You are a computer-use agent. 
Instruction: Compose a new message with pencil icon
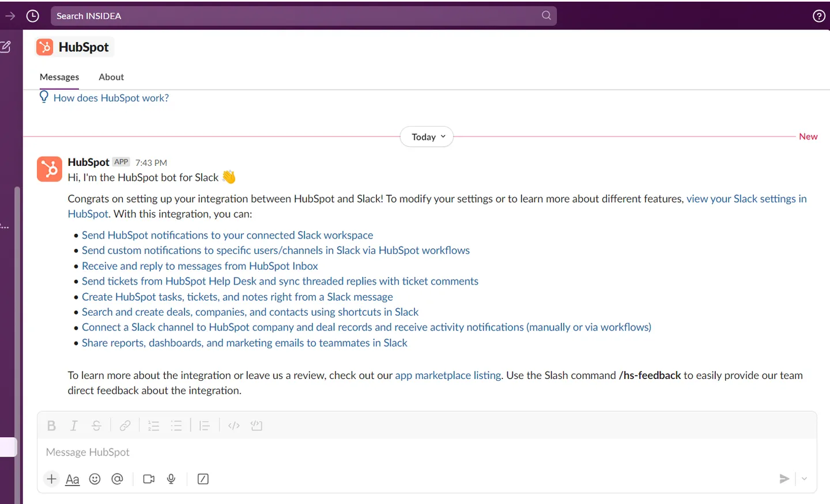[6, 47]
